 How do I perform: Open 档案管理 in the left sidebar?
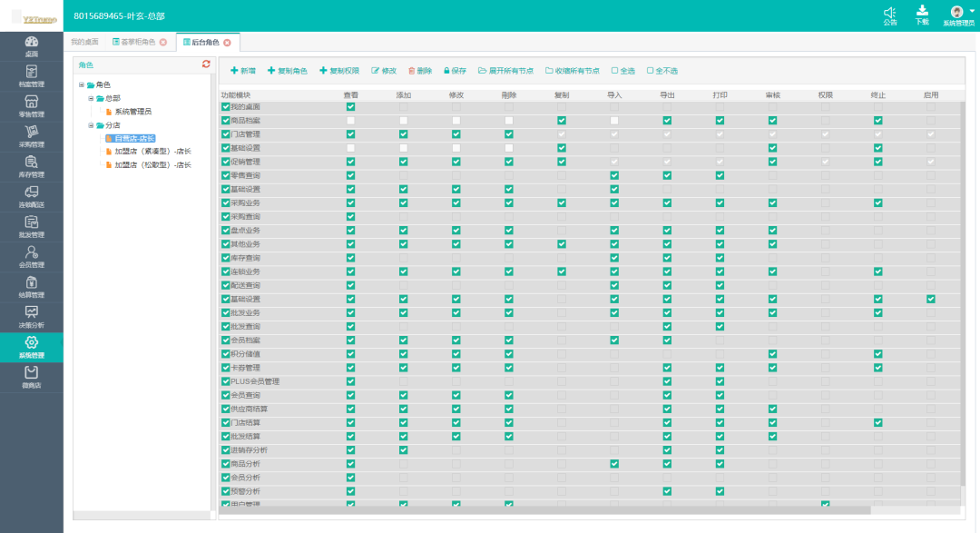(x=31, y=75)
